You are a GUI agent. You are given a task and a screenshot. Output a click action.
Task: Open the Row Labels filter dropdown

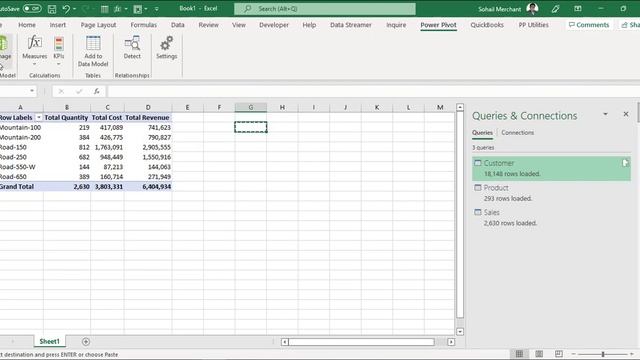pos(39,118)
